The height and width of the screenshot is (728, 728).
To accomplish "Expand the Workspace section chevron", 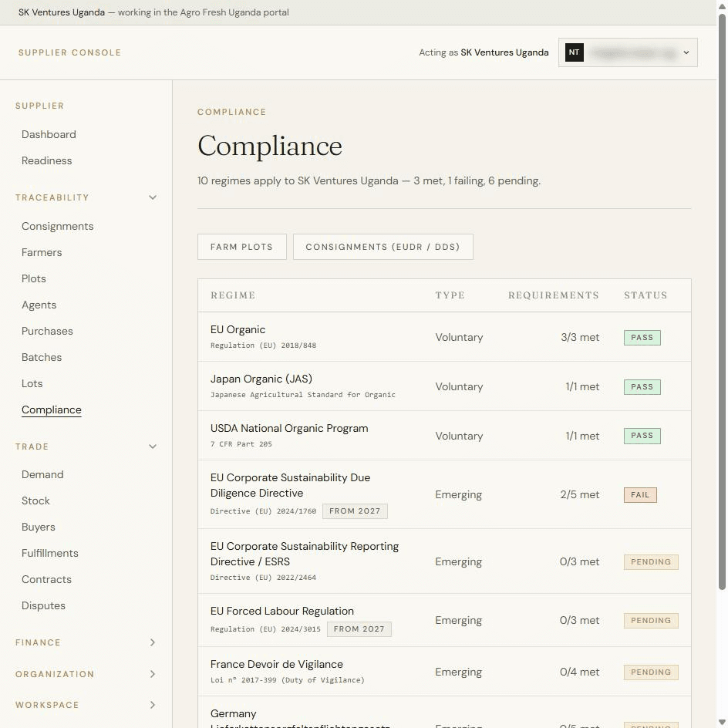I will pyautogui.click(x=153, y=705).
